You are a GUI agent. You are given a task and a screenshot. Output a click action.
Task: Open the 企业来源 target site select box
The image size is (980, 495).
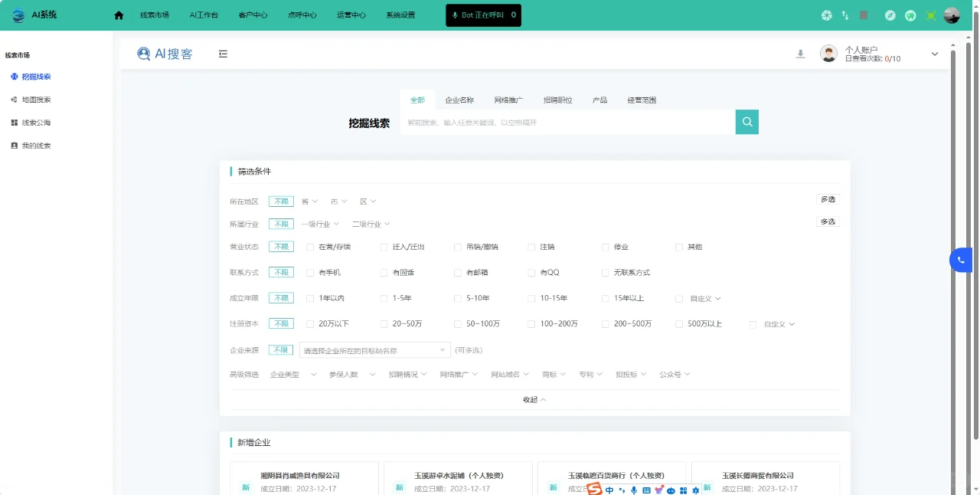(374, 350)
